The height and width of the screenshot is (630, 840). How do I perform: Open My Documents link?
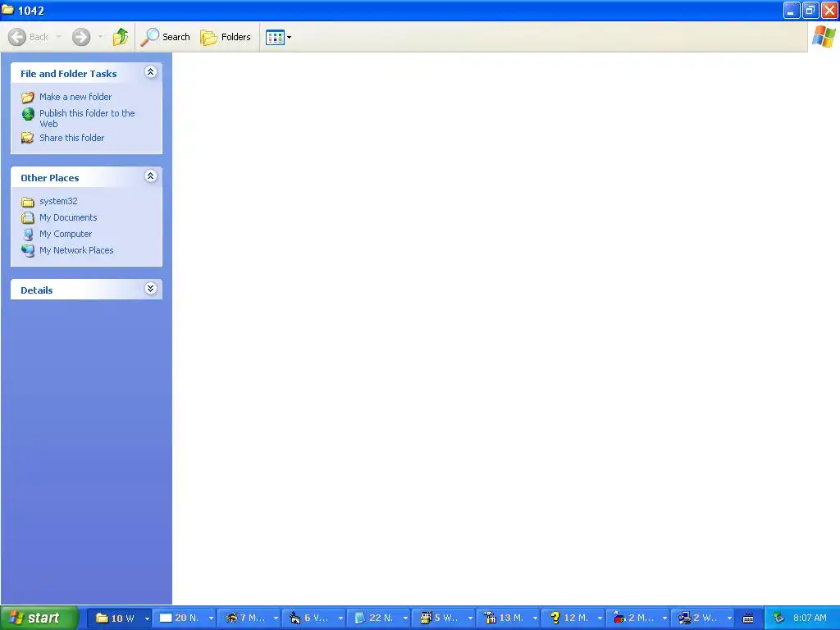click(68, 217)
